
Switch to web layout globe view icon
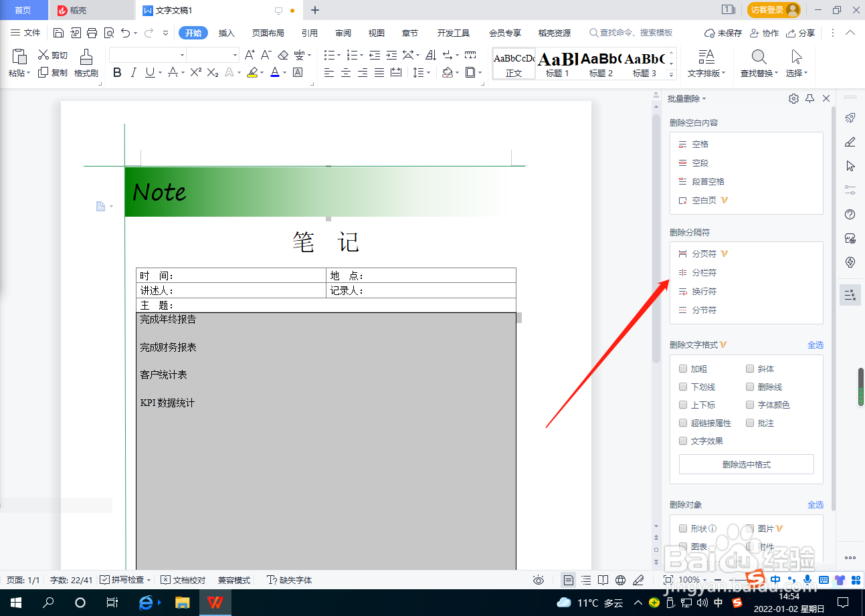tap(621, 580)
